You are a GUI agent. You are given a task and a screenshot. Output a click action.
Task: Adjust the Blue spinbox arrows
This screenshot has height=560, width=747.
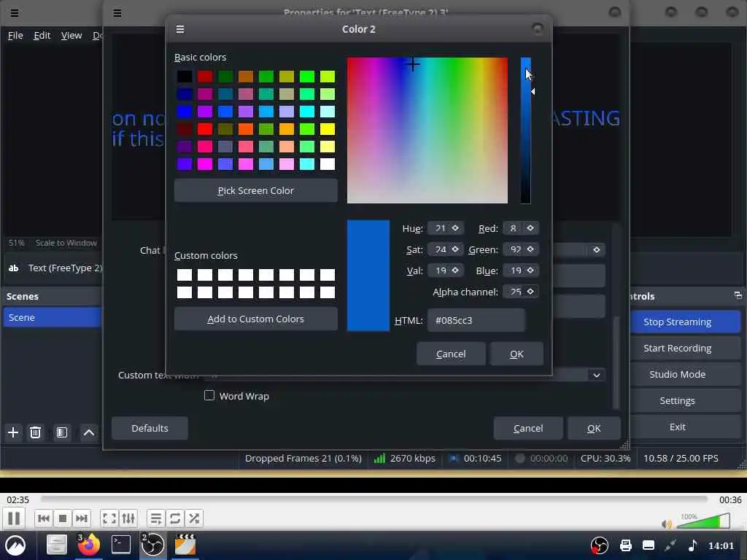[x=530, y=270]
